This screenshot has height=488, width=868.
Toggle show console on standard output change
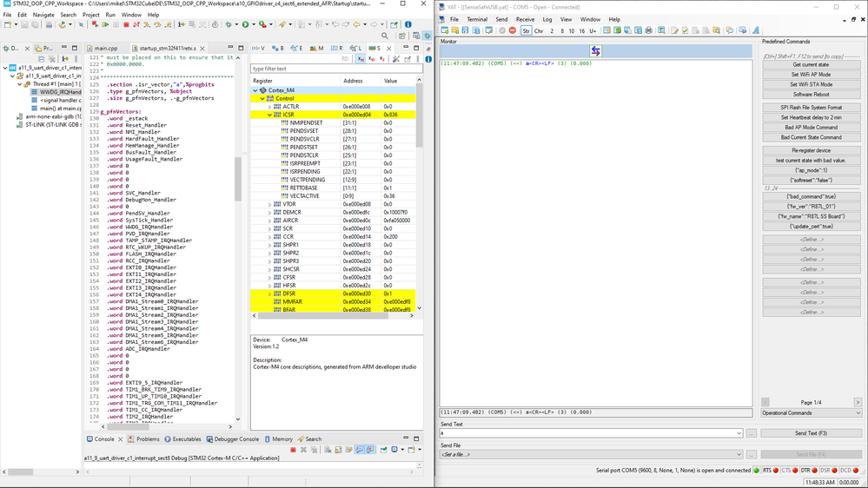tap(359, 450)
